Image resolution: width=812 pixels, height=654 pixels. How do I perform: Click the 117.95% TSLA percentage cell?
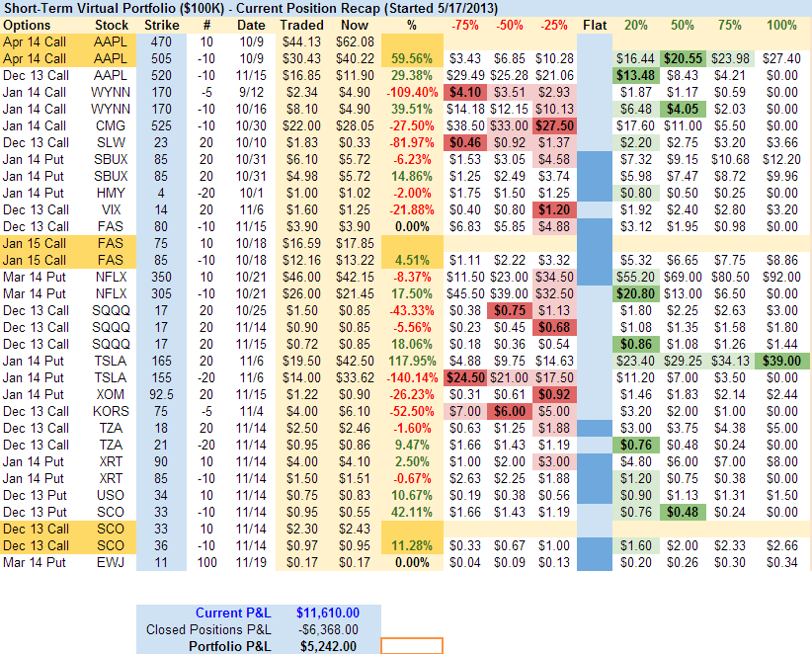click(x=412, y=362)
